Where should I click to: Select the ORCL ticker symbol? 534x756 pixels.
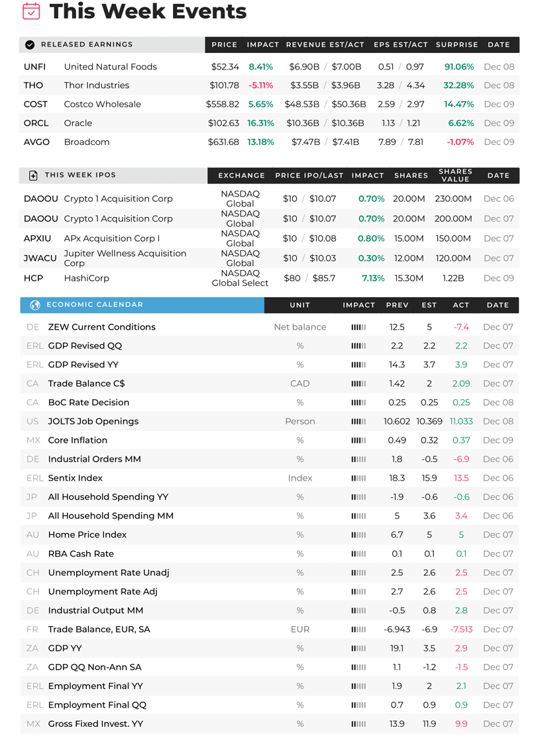(36, 123)
